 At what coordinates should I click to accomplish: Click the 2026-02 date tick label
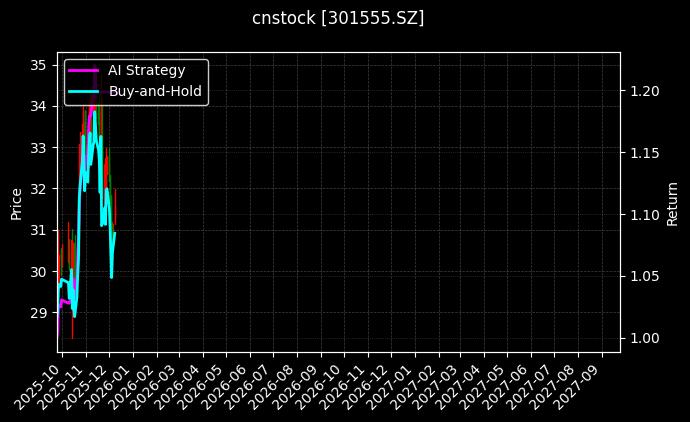132,388
